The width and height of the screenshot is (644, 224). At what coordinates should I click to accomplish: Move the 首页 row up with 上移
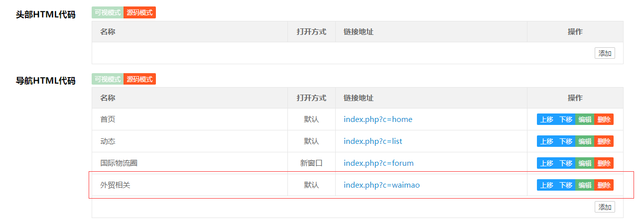coord(546,119)
